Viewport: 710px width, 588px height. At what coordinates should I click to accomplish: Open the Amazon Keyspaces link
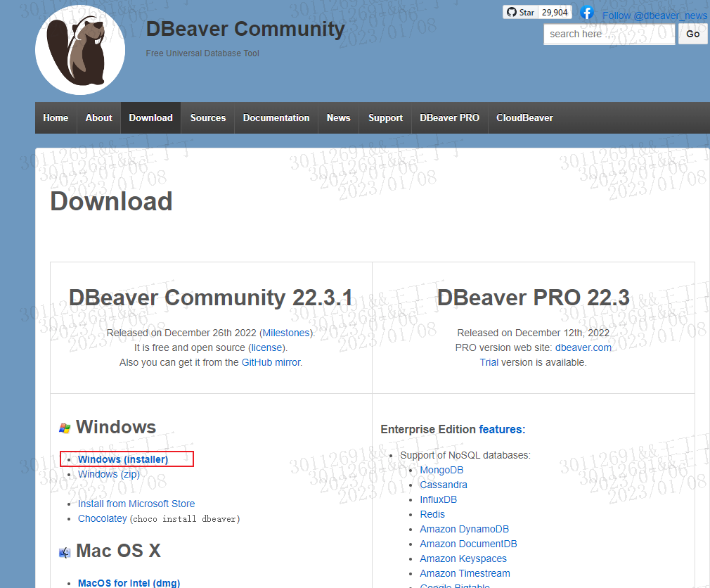click(x=463, y=559)
